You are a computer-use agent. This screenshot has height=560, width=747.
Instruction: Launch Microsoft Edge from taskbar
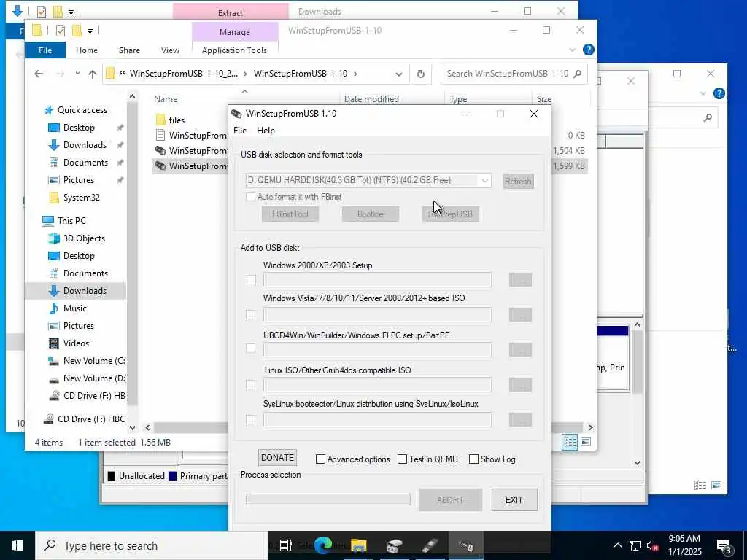323,545
